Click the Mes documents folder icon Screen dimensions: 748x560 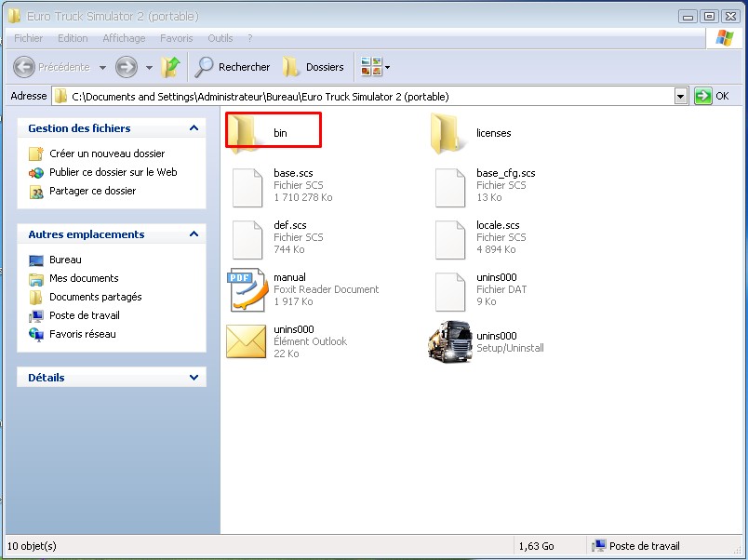pos(36,278)
